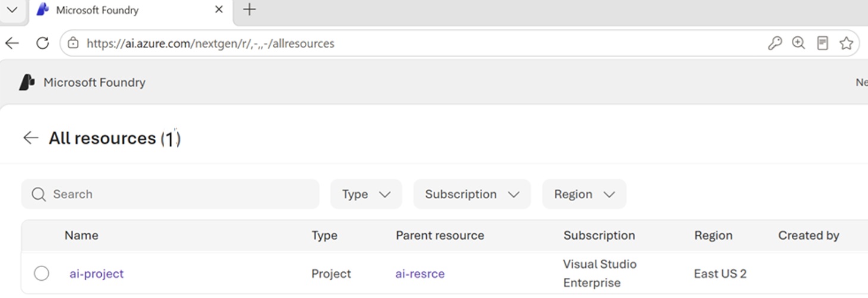Click the site lock icon in address bar
868x298 pixels.
(x=73, y=43)
